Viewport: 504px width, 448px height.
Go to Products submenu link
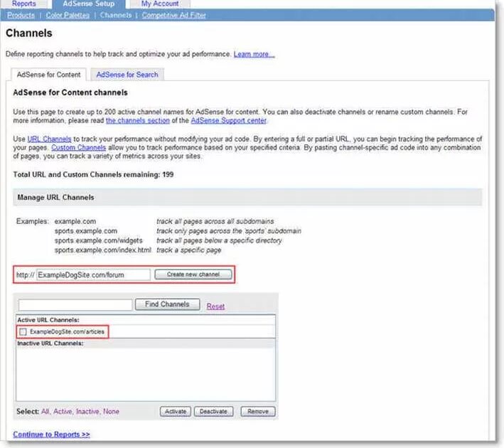[x=21, y=15]
